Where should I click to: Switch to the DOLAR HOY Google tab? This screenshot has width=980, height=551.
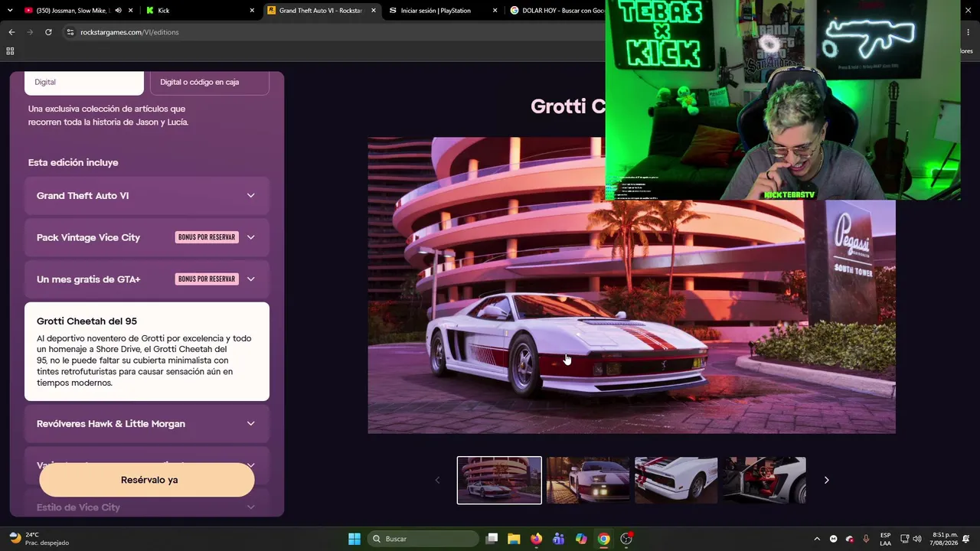(x=556, y=11)
